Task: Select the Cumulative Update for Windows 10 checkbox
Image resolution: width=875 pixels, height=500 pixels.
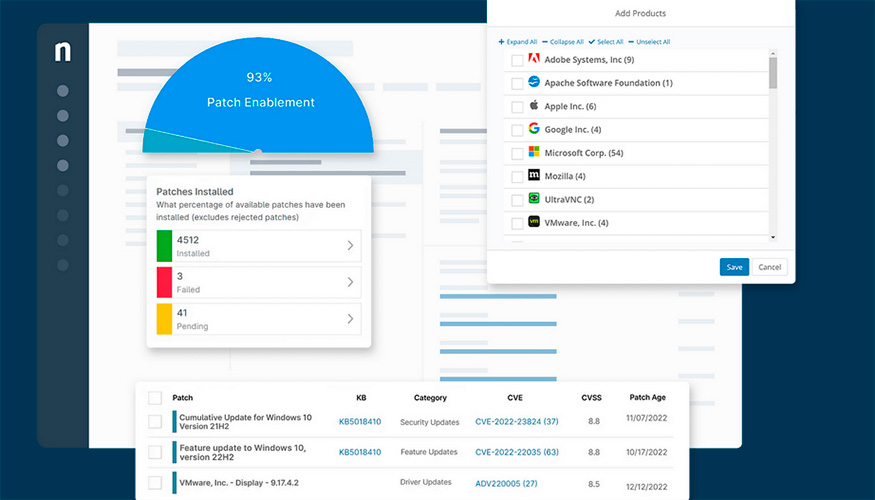Action: click(155, 422)
